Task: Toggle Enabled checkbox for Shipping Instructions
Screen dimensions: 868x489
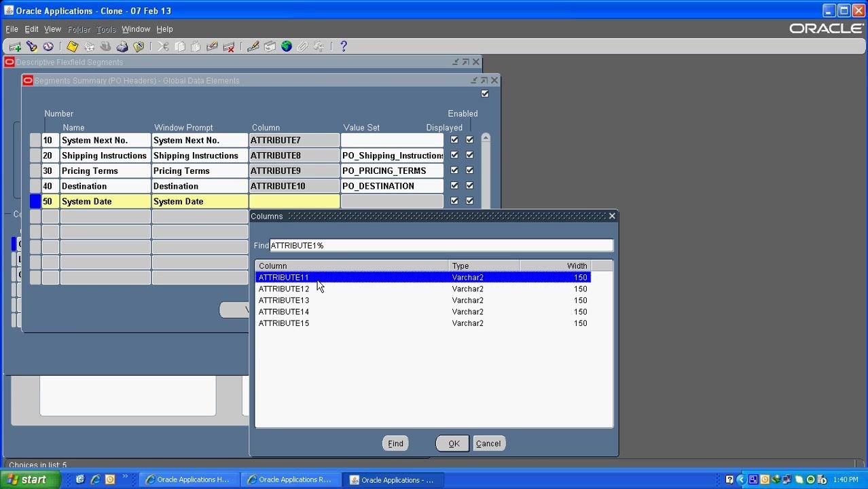Action: [x=469, y=156]
